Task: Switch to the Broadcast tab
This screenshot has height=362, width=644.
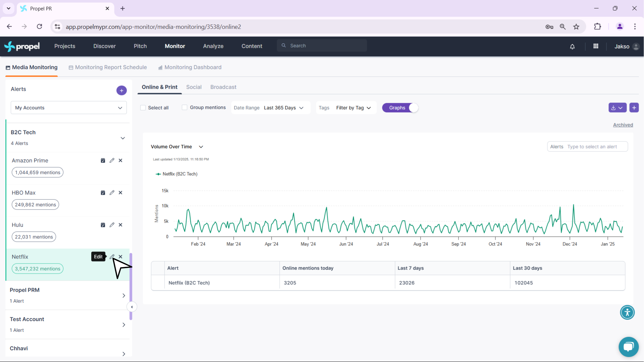Action: (223, 87)
